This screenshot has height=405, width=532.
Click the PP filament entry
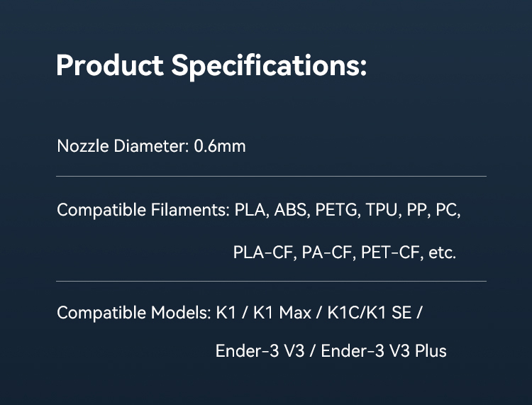coord(416,210)
